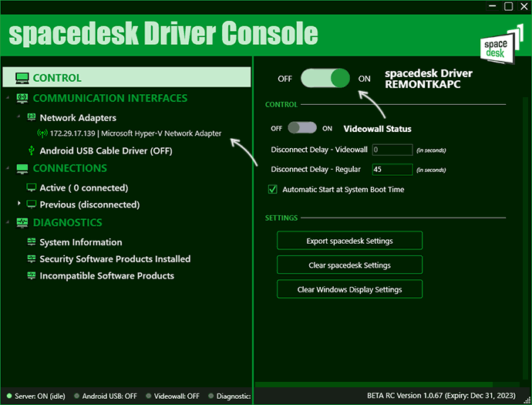This screenshot has height=405, width=532.
Task: Click the window resize grip corner
Action: click(x=527, y=400)
